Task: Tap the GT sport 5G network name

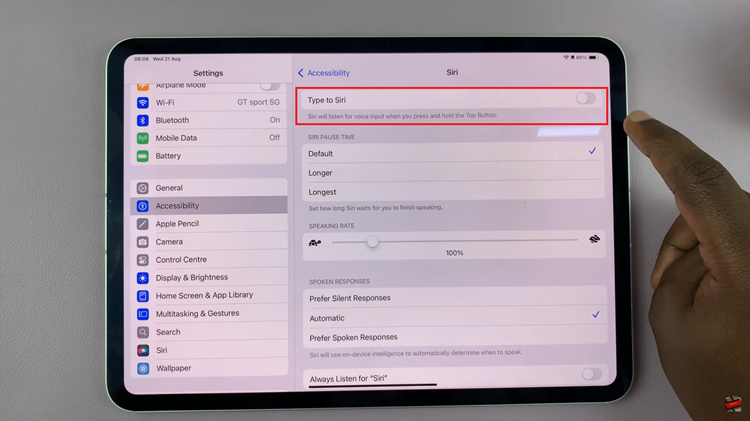Action: tap(258, 102)
